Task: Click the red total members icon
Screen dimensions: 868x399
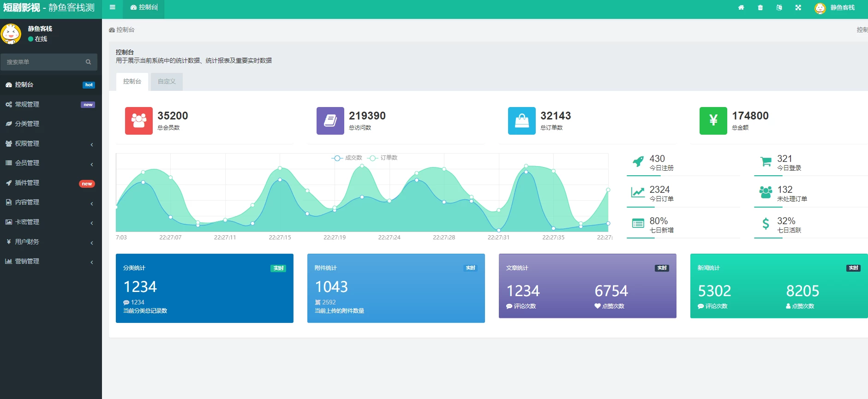Action: pos(138,121)
